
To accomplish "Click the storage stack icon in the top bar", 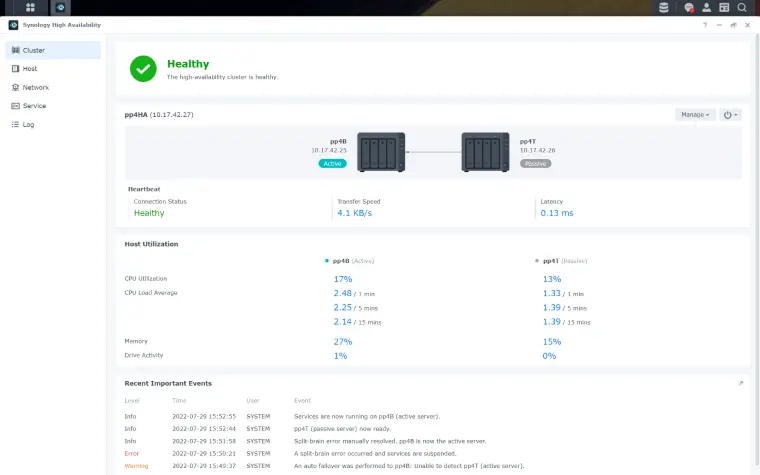I will [663, 7].
